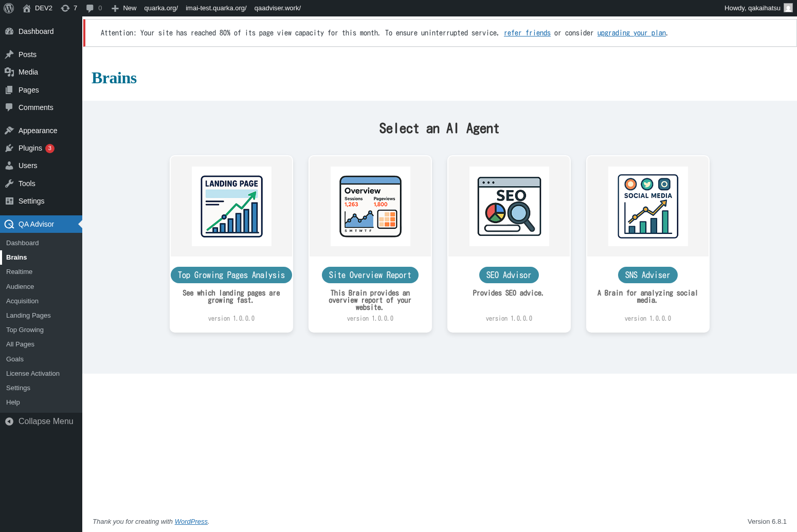This screenshot has height=532, width=797.
Task: Choose the SEO Advisor button
Action: (509, 275)
